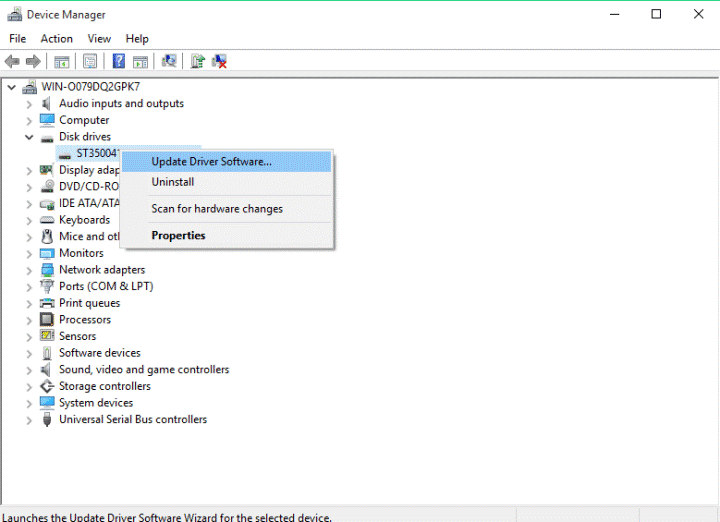Viewport: 720px width, 522px height.
Task: Choose Scan for hardware changes entry
Action: 227,209
